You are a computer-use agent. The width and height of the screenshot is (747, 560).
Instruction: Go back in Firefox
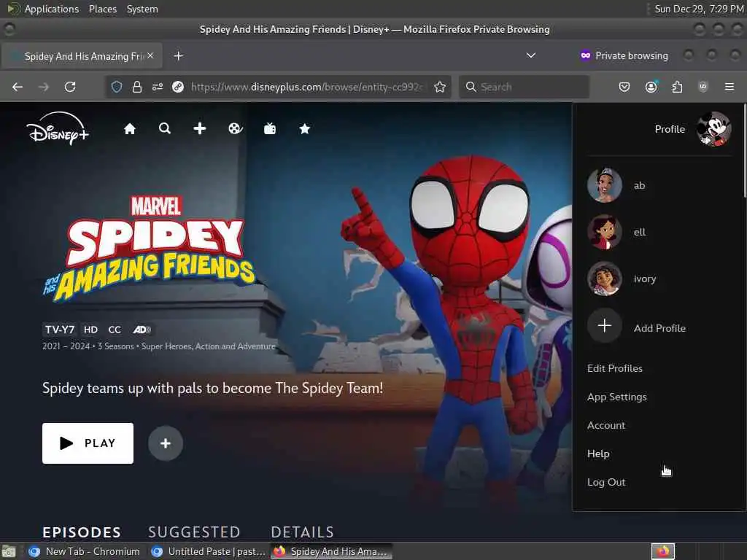tap(18, 87)
